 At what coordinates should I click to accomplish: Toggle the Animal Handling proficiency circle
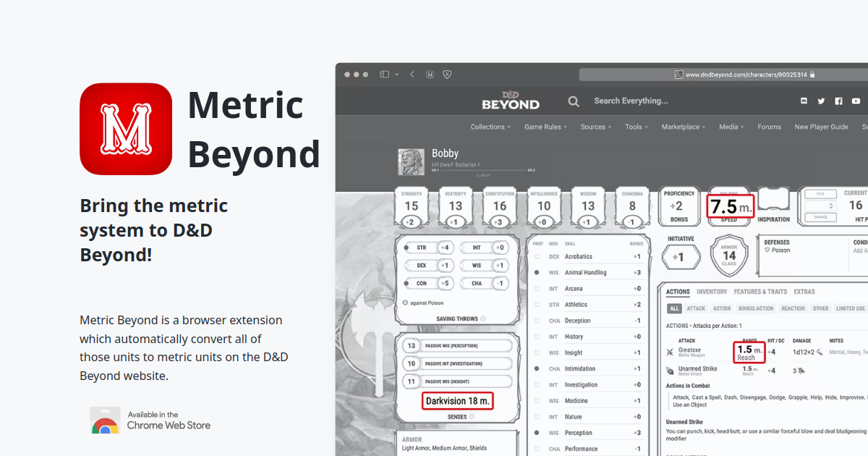click(x=536, y=272)
